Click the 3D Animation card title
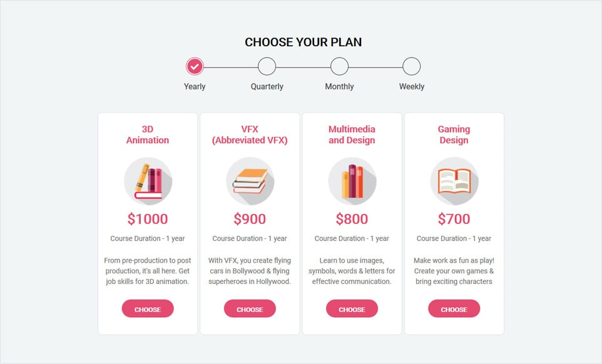 click(148, 134)
